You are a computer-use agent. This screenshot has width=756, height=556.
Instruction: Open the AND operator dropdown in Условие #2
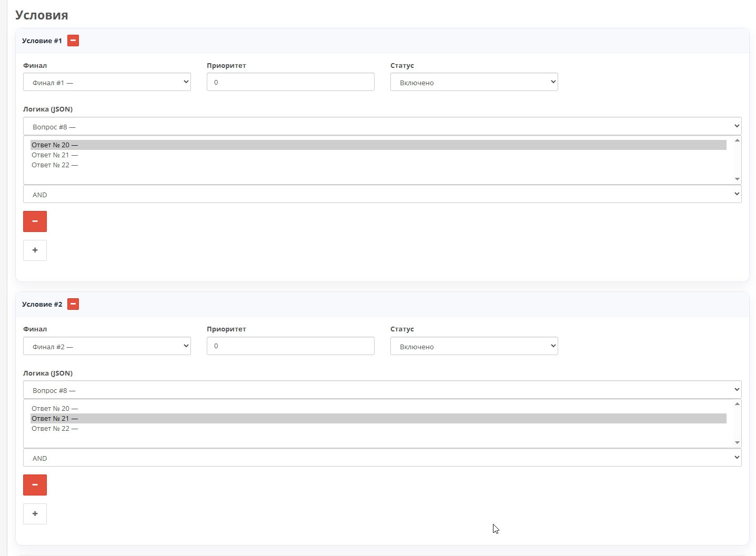click(x=382, y=458)
